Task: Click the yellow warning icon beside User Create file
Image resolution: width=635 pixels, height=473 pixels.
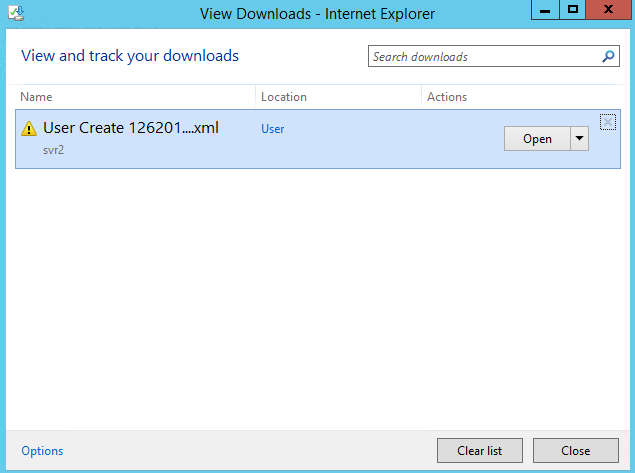Action: tap(29, 128)
